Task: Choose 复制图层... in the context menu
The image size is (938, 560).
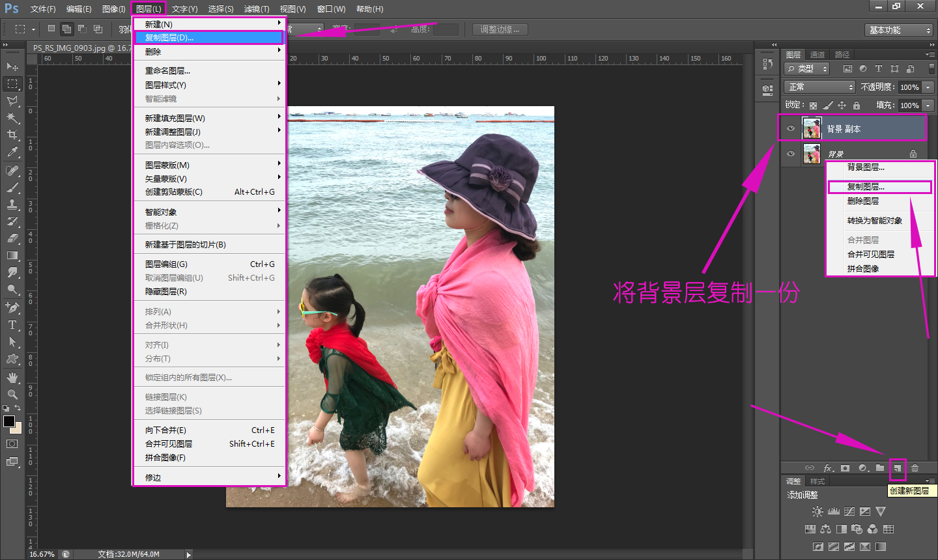Action: pos(879,187)
